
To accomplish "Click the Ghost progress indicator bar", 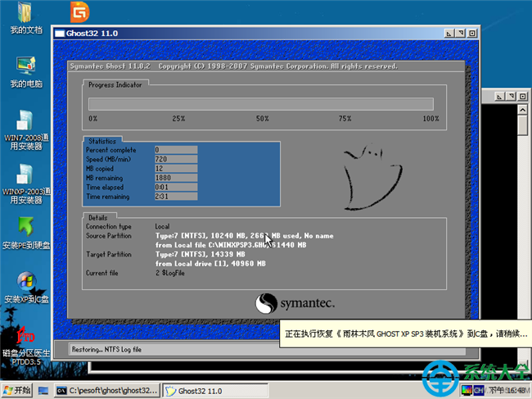I will (x=261, y=104).
